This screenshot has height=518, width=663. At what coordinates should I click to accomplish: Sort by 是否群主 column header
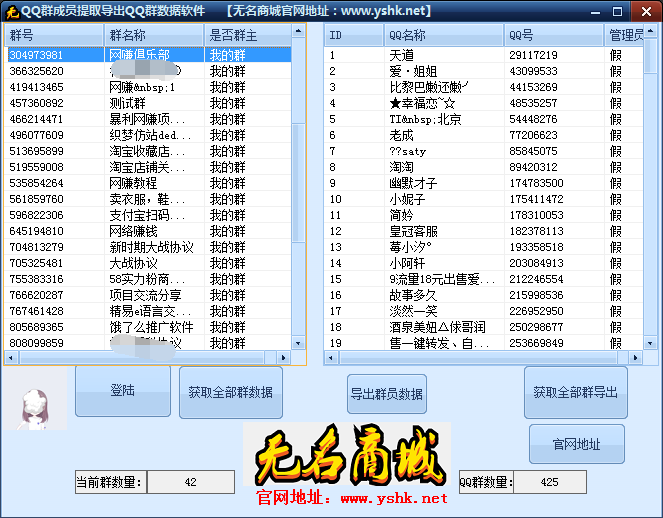[x=248, y=35]
